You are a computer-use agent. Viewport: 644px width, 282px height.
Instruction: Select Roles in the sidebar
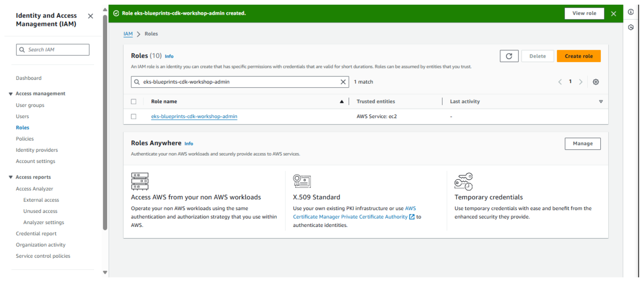click(x=23, y=127)
